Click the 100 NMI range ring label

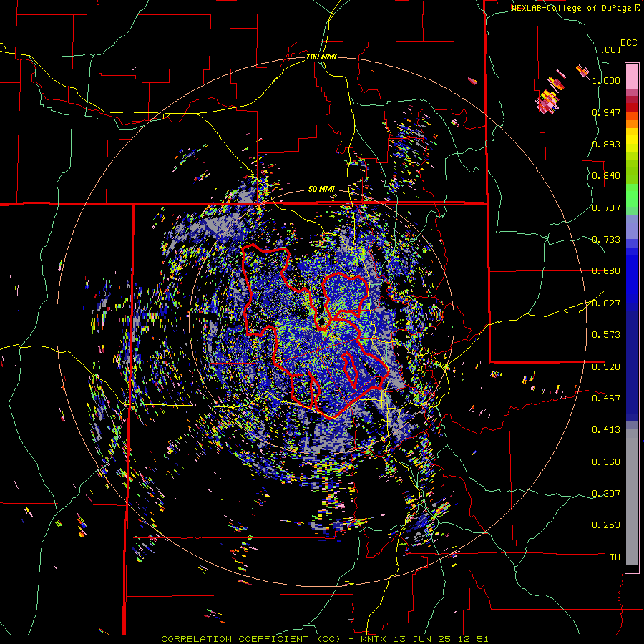point(321,57)
